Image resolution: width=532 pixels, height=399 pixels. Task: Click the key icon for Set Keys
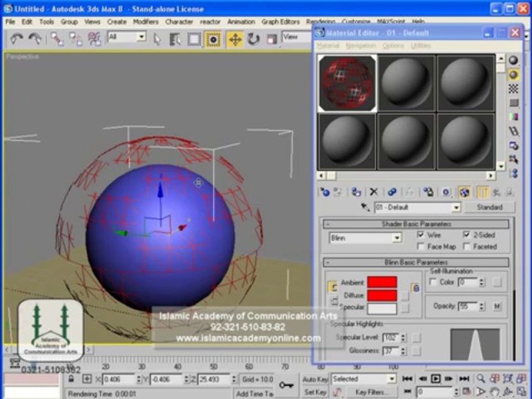click(x=287, y=385)
